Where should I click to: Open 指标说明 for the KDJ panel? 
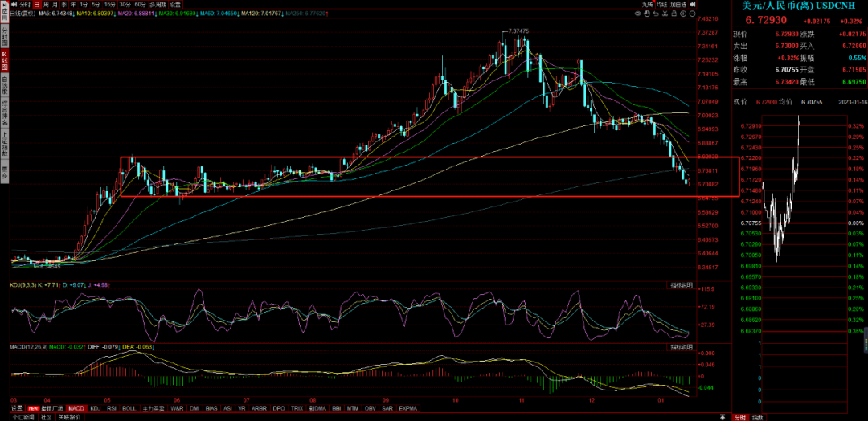681,285
